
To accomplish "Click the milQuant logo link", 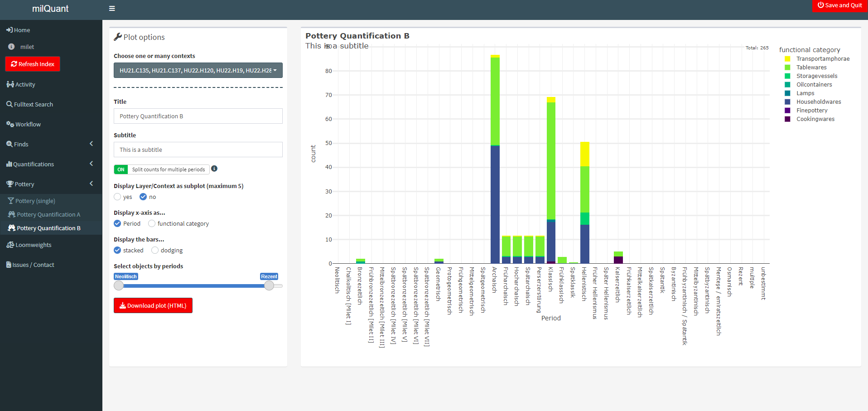I will (50, 9).
